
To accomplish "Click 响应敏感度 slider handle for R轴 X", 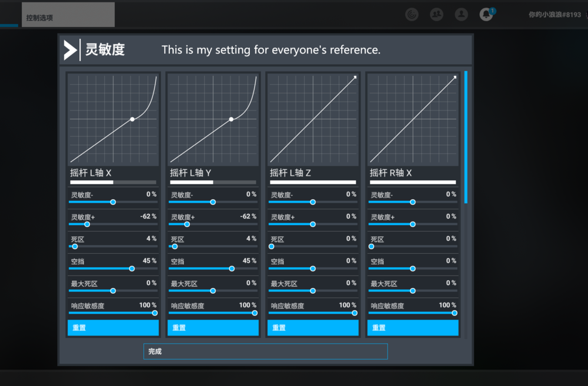I will click(455, 313).
